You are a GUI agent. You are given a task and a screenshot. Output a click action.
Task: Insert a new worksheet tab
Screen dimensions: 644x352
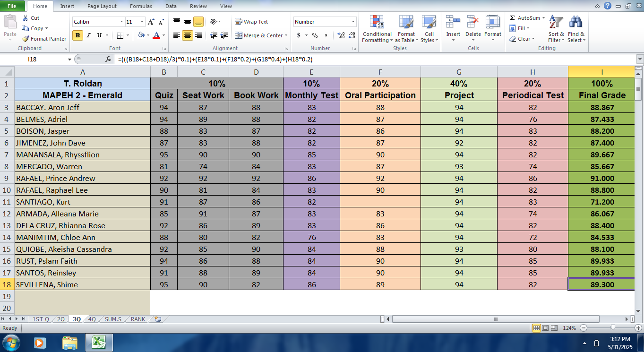pos(157,319)
